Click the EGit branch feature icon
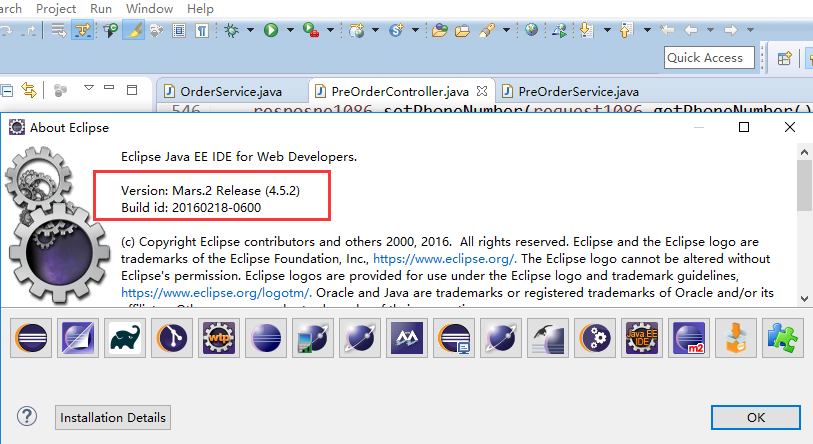The image size is (813, 444). point(172,338)
